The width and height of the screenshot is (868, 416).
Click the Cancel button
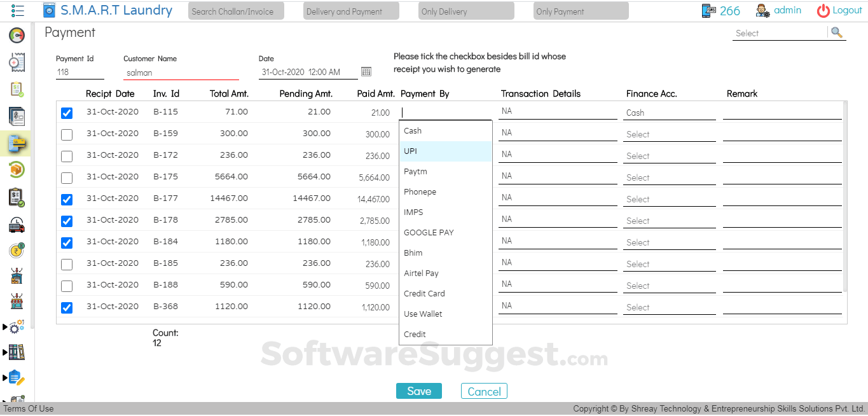(484, 391)
